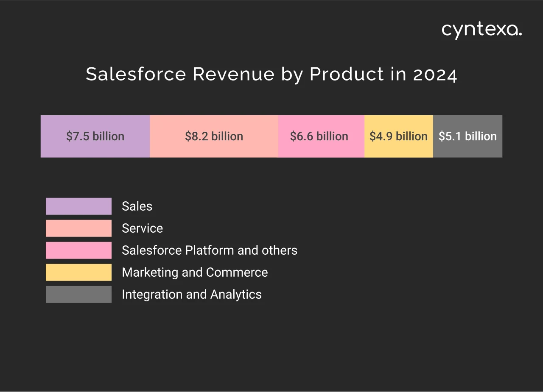543x392 pixels.
Task: Select the gray Integration and Analytics swatch
Action: click(78, 294)
